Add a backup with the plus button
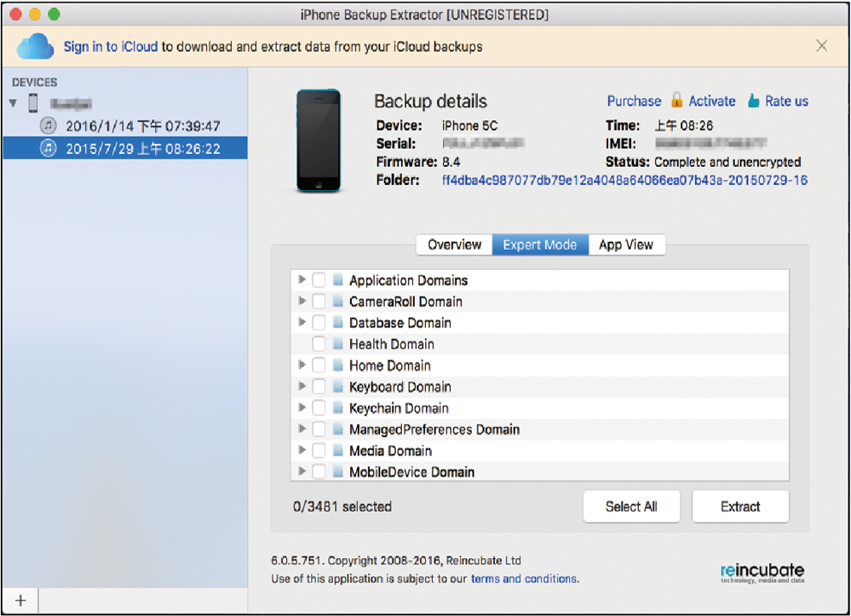This screenshot has width=851, height=616. (20, 601)
